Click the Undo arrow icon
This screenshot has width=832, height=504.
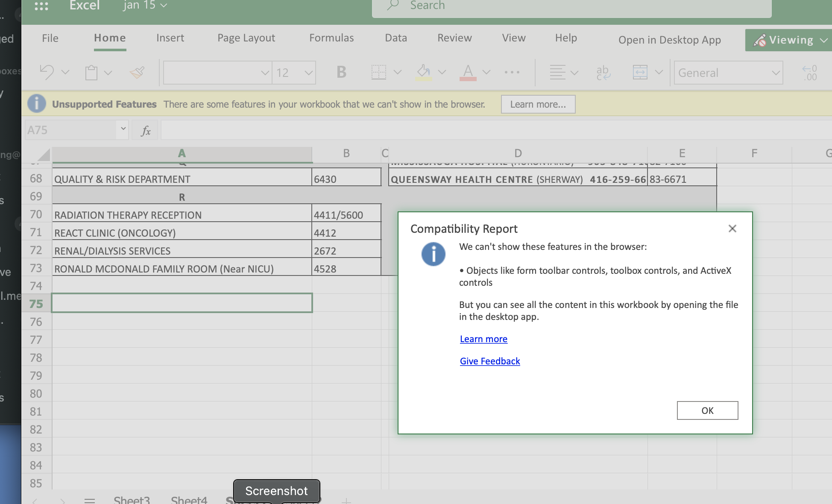[47, 72]
